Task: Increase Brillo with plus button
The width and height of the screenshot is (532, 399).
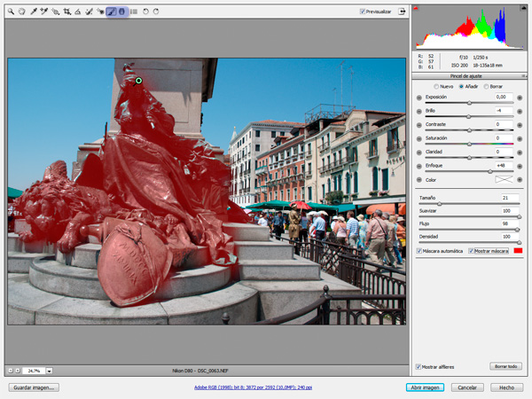Action: pyautogui.click(x=520, y=112)
